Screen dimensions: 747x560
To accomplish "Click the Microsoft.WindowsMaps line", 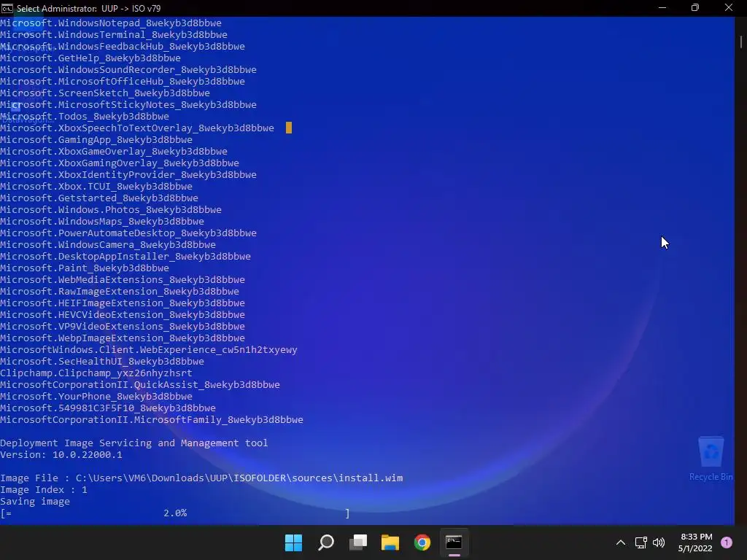I will 102,222.
